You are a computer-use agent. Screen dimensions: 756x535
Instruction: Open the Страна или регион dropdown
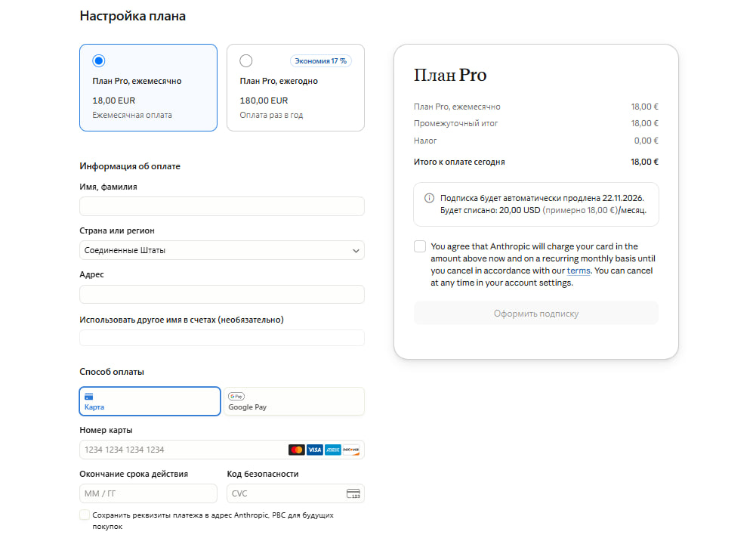click(222, 250)
